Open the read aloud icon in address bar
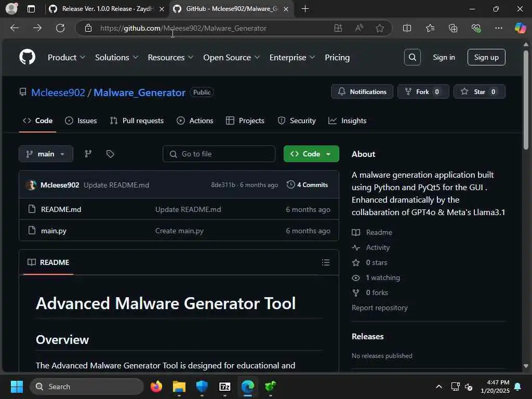The image size is (532, 399). coord(358,28)
